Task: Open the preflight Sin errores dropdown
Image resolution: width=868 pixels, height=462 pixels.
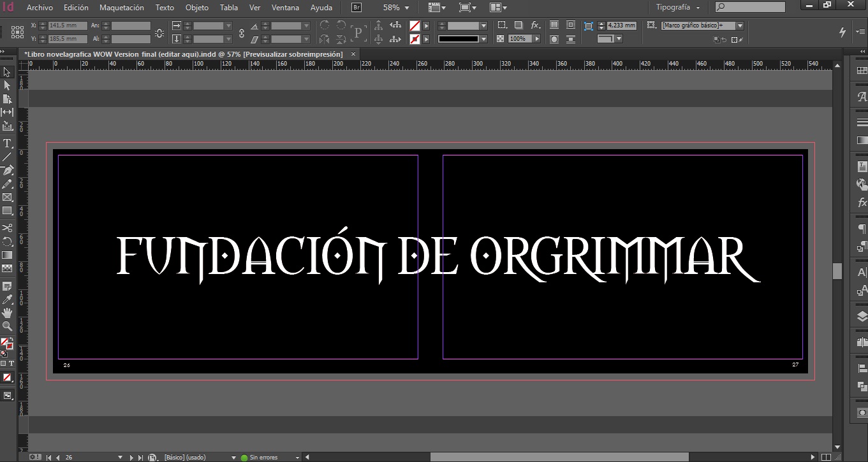Action: tap(297, 458)
